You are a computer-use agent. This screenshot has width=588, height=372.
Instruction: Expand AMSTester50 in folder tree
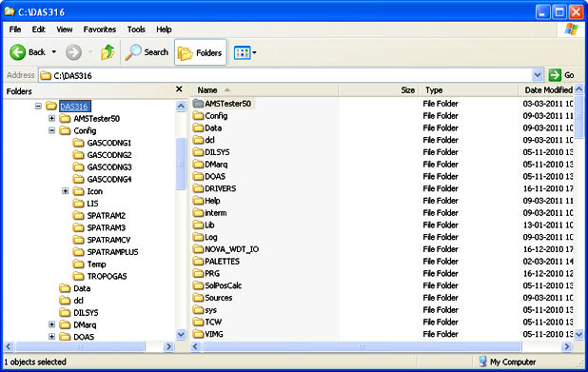51,119
